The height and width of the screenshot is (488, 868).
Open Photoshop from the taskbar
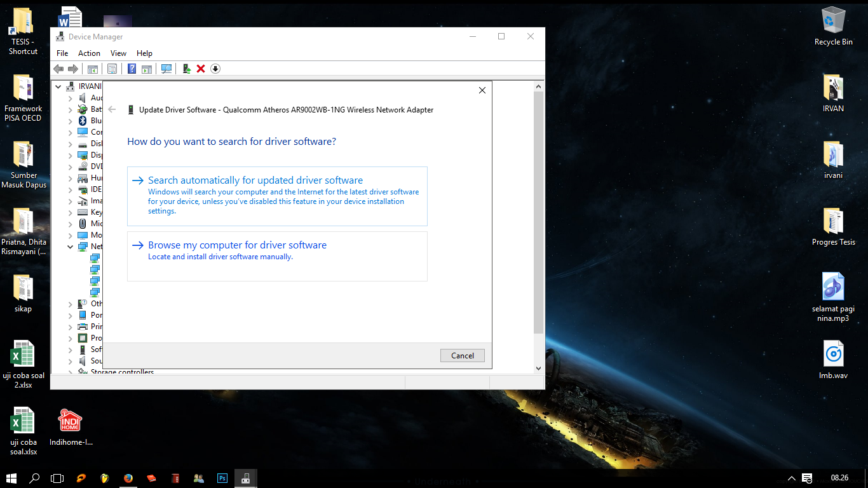[x=222, y=478]
